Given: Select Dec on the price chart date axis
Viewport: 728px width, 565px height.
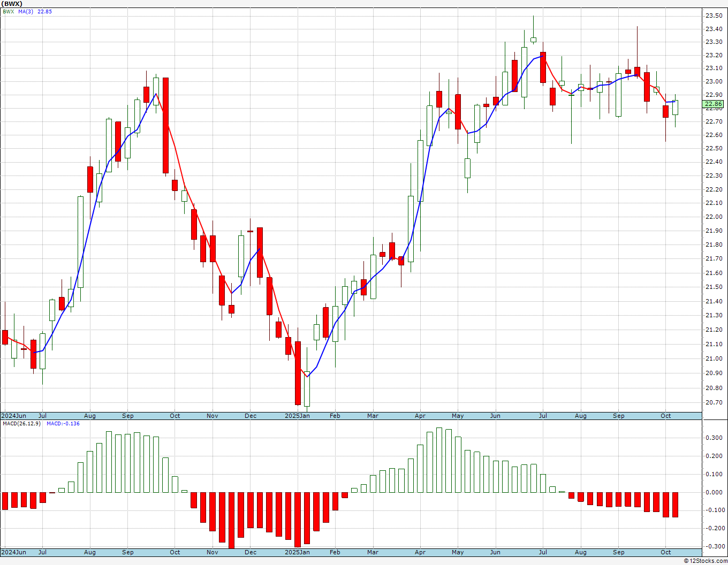Looking at the screenshot, I should click(251, 416).
